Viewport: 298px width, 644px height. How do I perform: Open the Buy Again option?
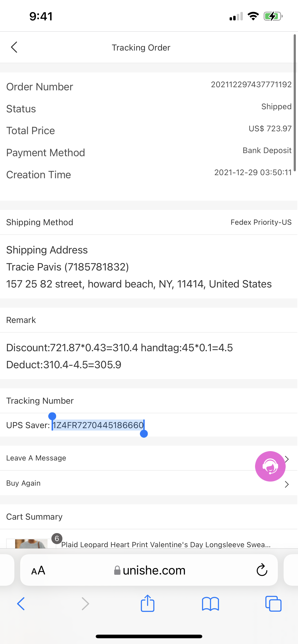23,483
